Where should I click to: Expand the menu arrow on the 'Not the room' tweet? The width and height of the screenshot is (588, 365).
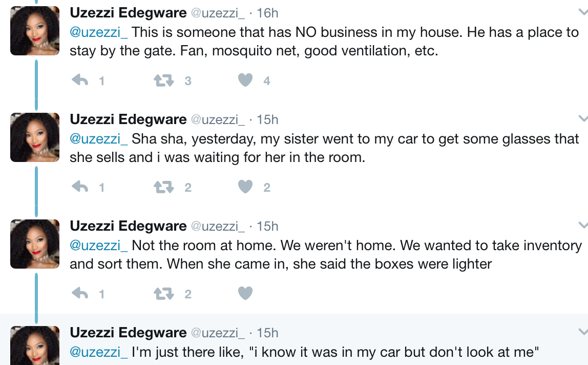(x=582, y=226)
